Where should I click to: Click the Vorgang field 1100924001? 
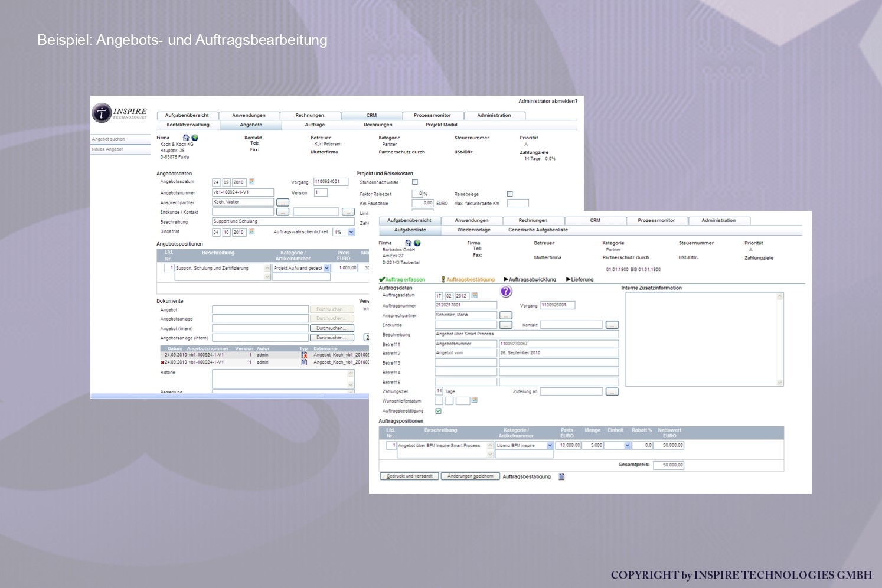pyautogui.click(x=331, y=182)
